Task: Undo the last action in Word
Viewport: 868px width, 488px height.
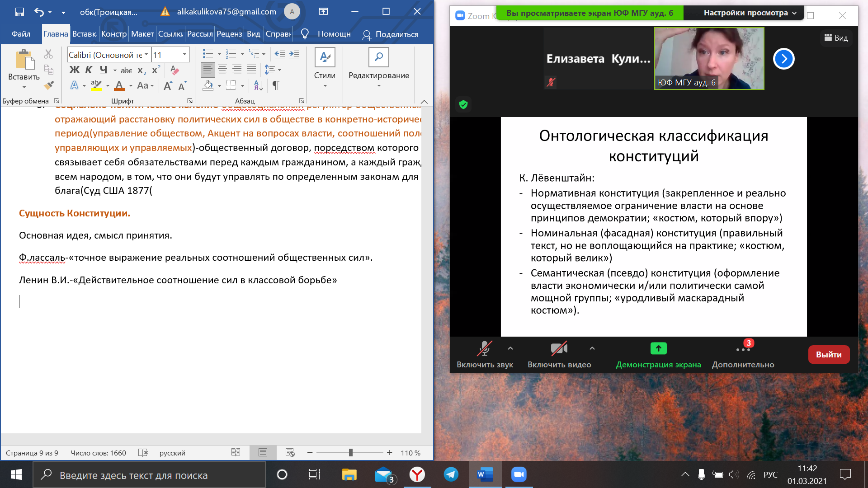Action: 39,12
